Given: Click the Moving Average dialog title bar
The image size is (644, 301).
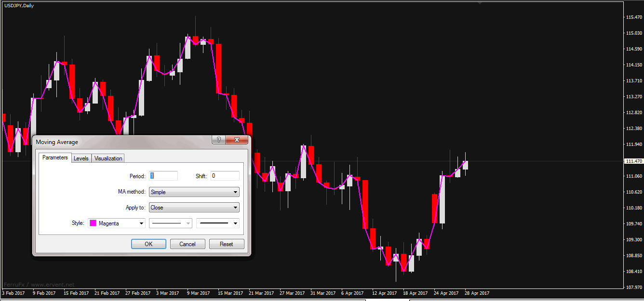Looking at the screenshot, I should pyautogui.click(x=121, y=142).
